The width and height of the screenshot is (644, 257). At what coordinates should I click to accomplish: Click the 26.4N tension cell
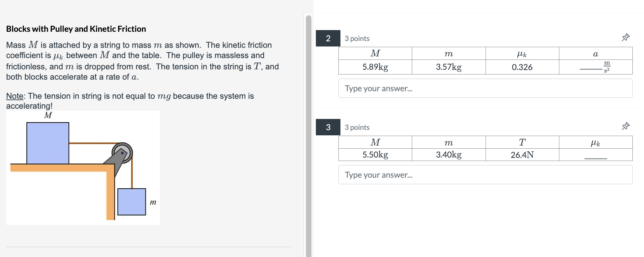click(x=522, y=155)
